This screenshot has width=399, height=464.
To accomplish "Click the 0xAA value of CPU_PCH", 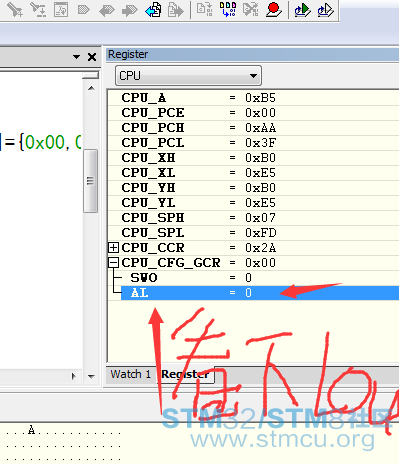I will [260, 128].
